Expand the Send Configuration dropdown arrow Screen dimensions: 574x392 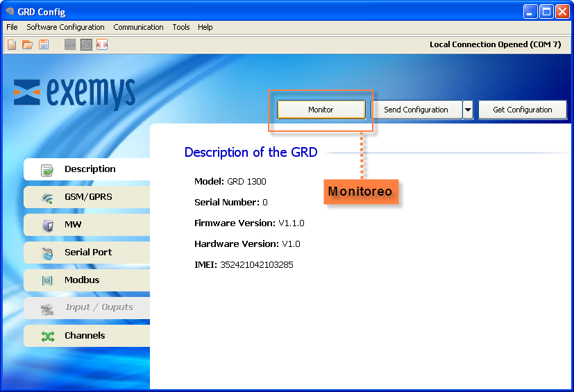(469, 110)
